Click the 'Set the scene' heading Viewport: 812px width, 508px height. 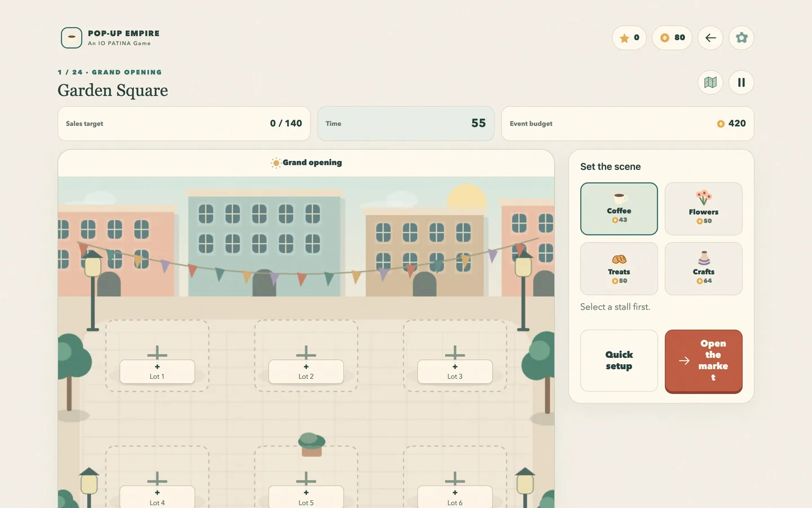point(611,167)
